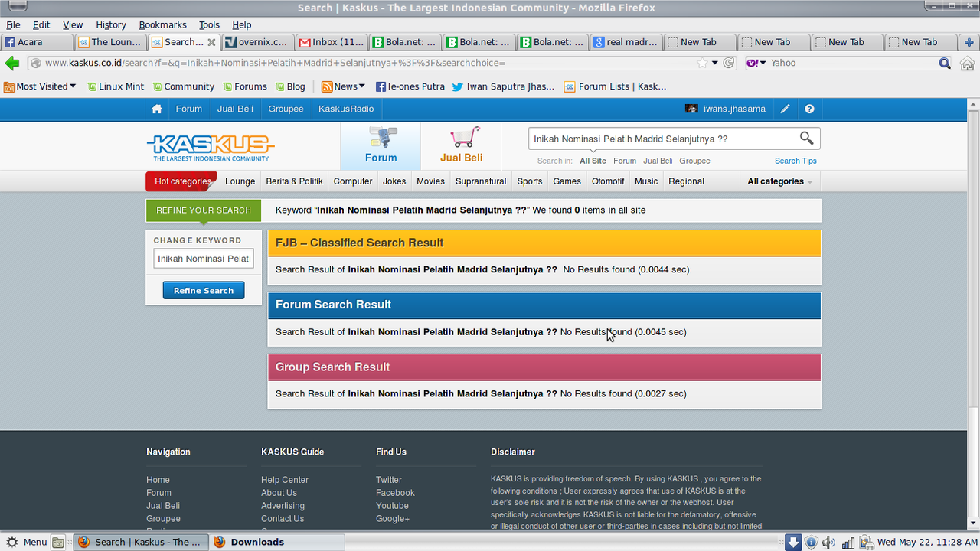Click the Refine Search button
Viewport: 980px width, 551px height.
pos(204,291)
